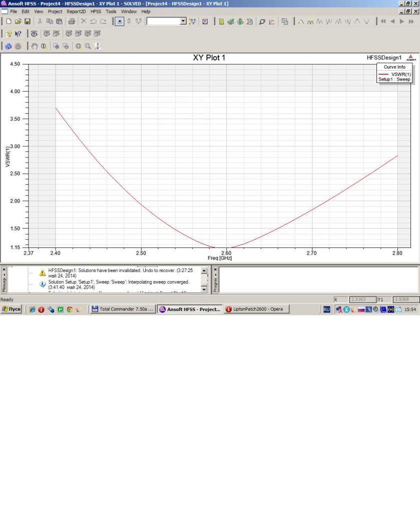Screen dimensions: 420x513
Task: Click the Y1 value field in status bar
Action: tap(406, 300)
